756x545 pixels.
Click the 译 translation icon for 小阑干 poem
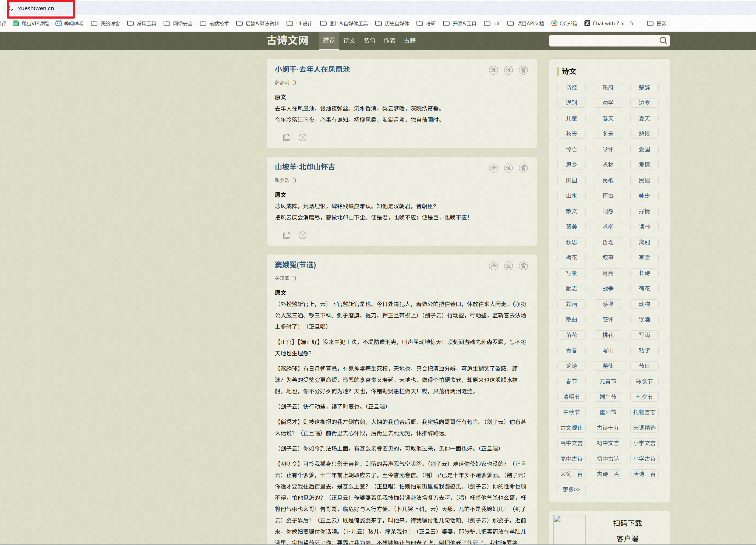click(493, 70)
